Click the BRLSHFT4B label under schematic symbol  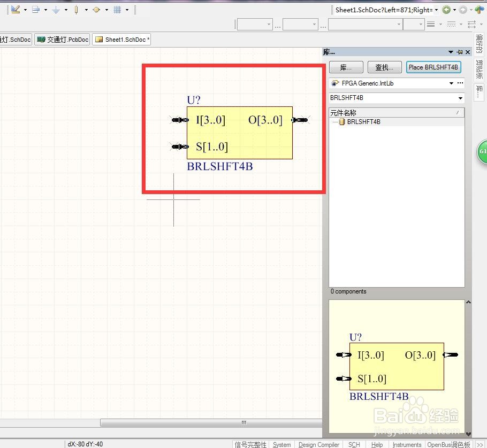(220, 166)
